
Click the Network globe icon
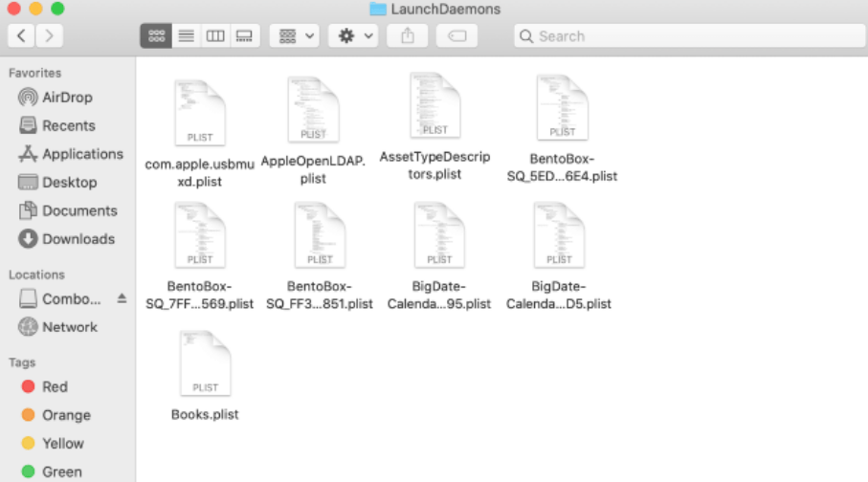[28, 327]
